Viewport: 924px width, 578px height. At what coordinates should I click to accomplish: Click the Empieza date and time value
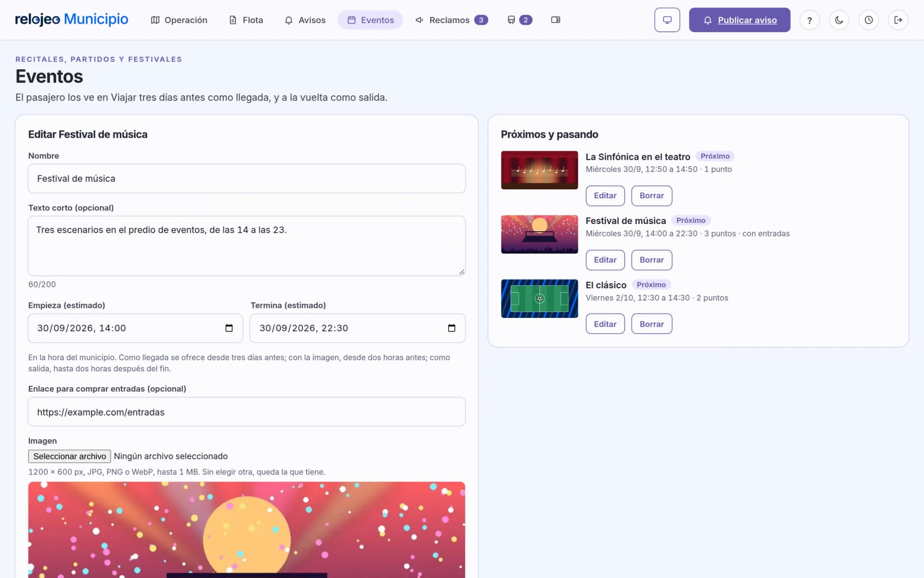[x=81, y=328]
